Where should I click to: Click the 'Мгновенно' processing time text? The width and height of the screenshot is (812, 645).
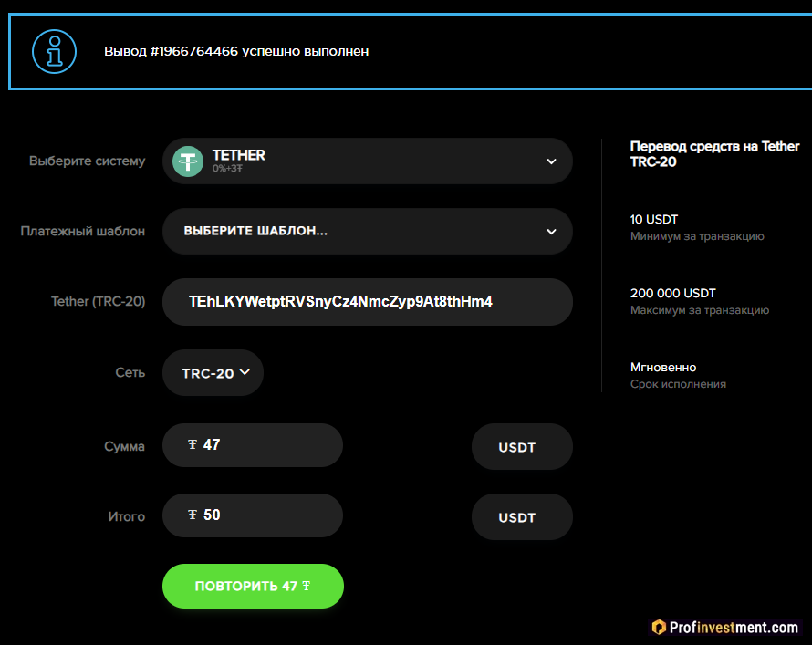point(663,368)
